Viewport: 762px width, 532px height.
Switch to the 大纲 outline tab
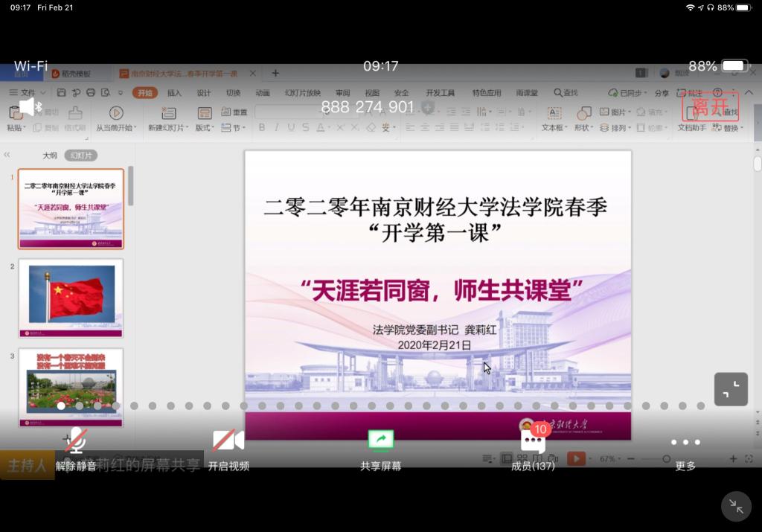[x=50, y=156]
